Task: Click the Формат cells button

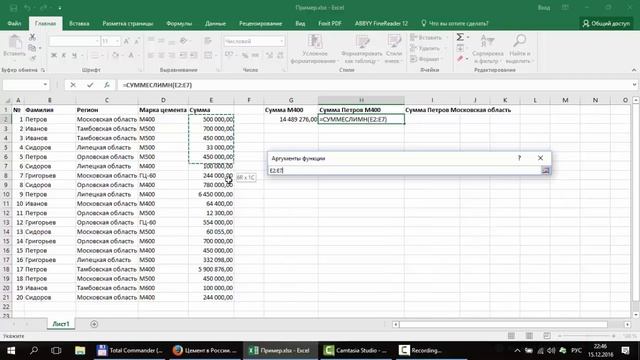Action: coord(426,59)
